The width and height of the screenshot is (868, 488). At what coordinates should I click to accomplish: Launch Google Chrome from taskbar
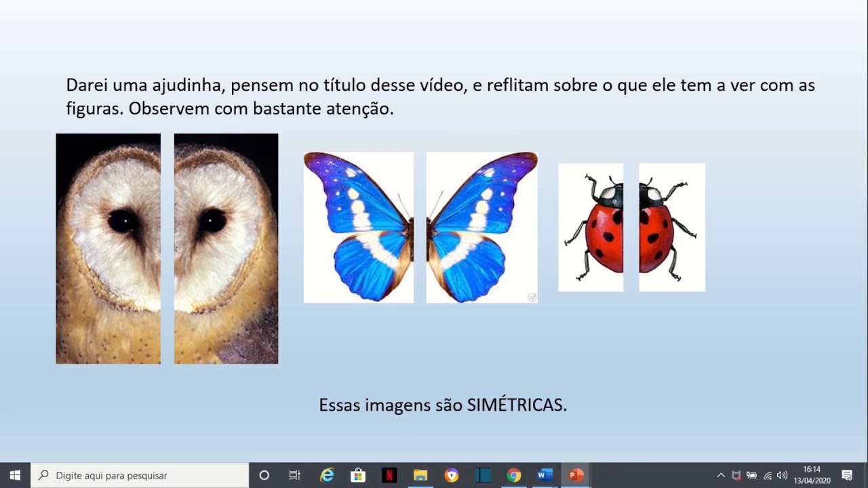coord(514,475)
